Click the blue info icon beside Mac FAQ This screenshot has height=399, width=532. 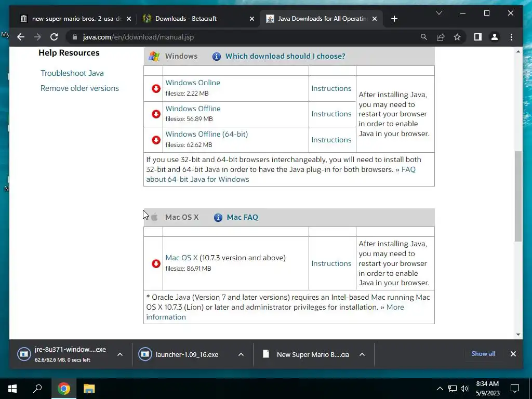(x=218, y=218)
